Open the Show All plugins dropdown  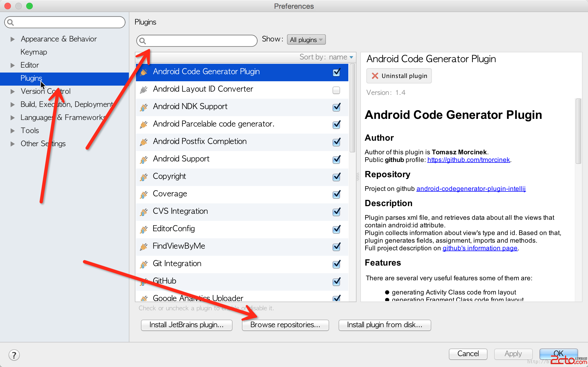306,40
